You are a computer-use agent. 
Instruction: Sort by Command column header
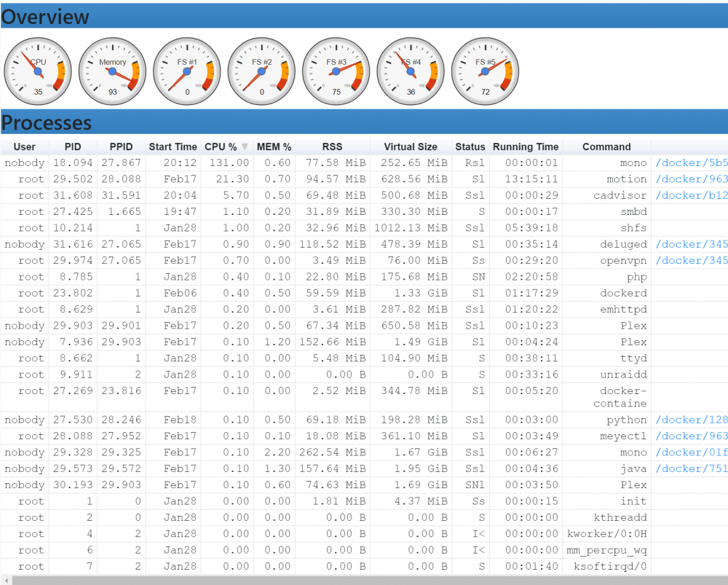point(606,147)
